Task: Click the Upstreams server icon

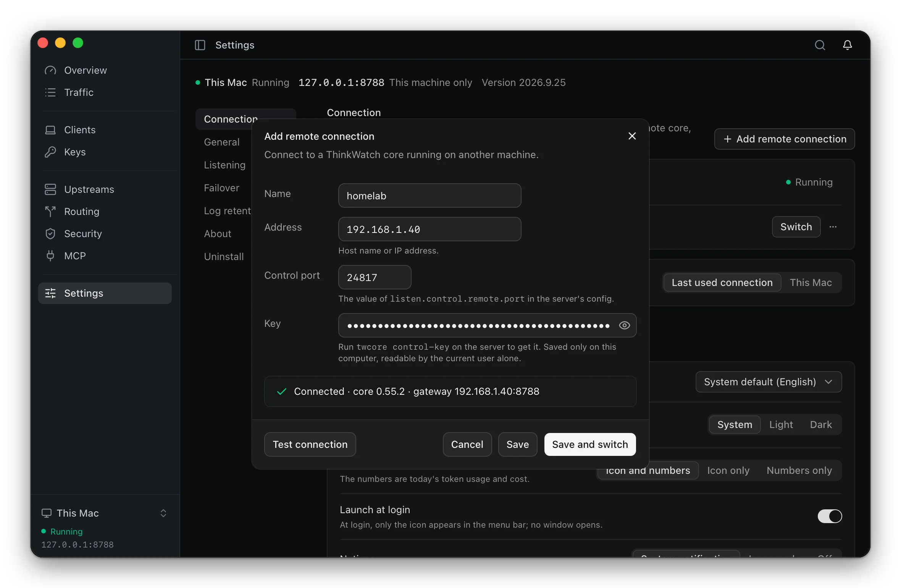Action: click(x=50, y=189)
